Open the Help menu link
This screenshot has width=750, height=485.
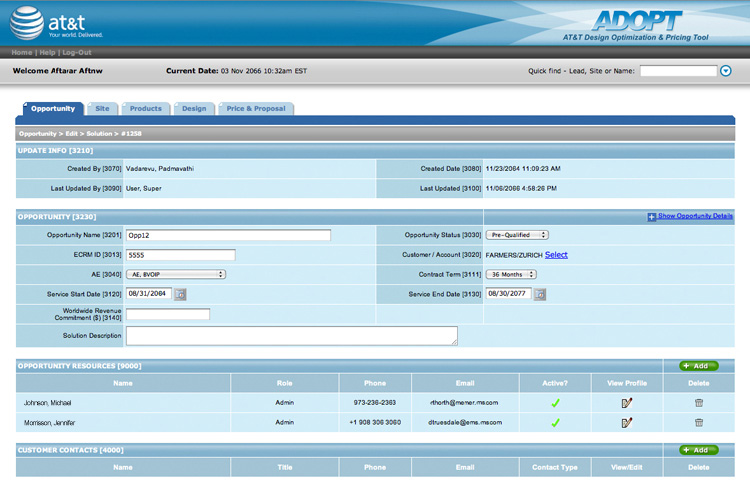pyautogui.click(x=47, y=53)
